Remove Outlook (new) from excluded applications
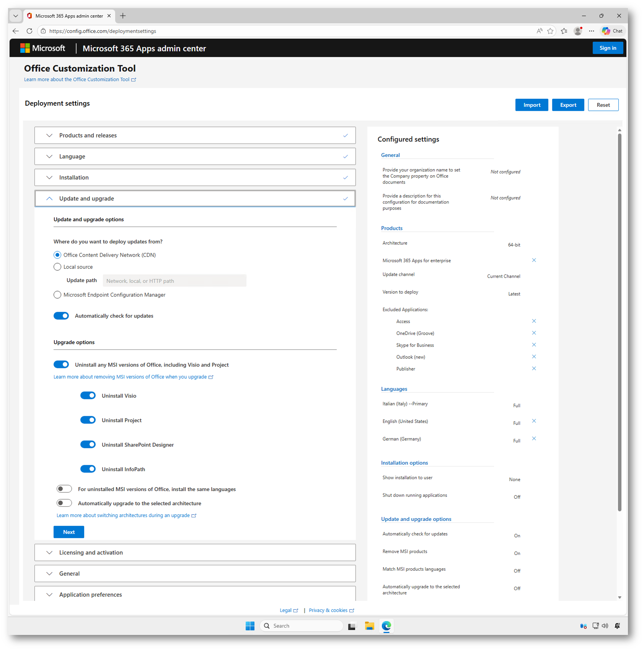Screen dimensions: 644x651 tap(534, 356)
